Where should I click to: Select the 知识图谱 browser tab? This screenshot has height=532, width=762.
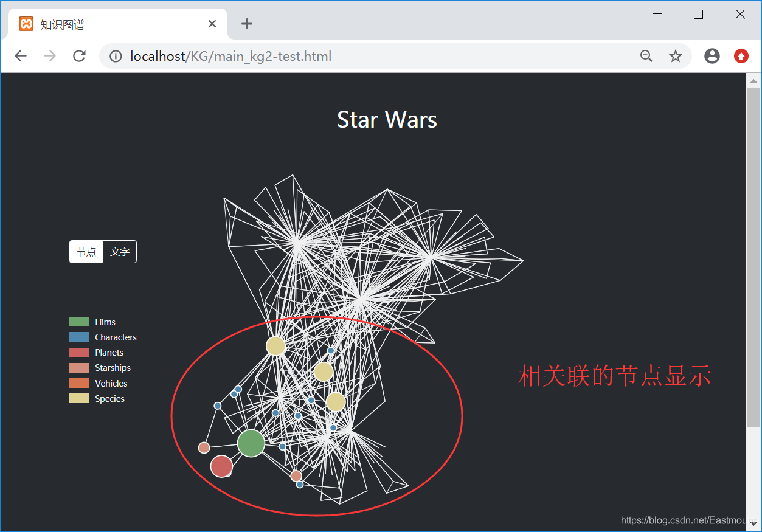click(x=117, y=24)
